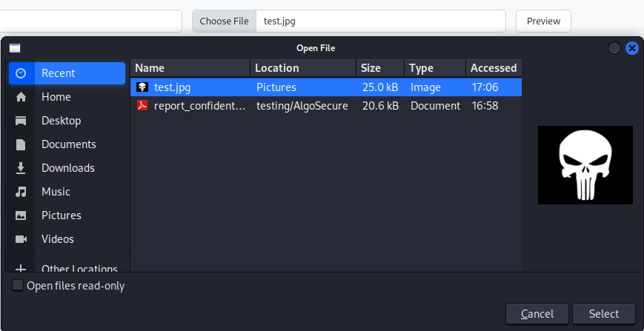Sort files by Size column header

tap(380, 68)
